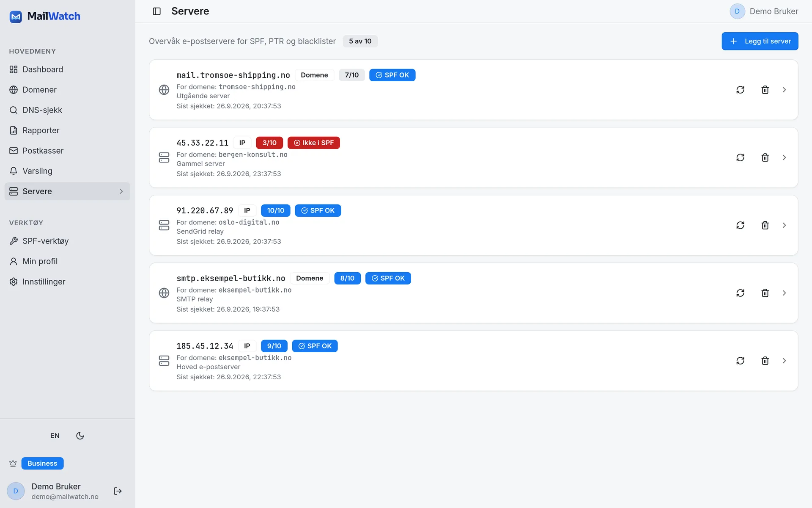Refresh smtp.eksempel-butikk.no server check
This screenshot has height=508, width=812.
(740, 293)
